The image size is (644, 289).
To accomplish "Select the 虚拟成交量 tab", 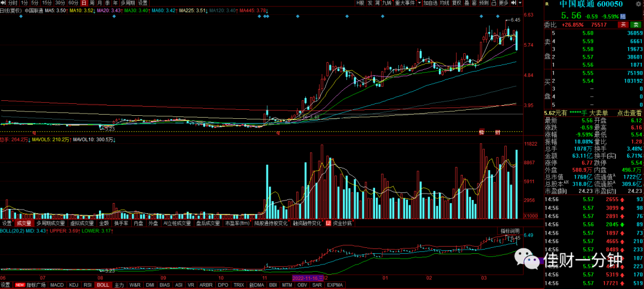I will click(82, 224).
